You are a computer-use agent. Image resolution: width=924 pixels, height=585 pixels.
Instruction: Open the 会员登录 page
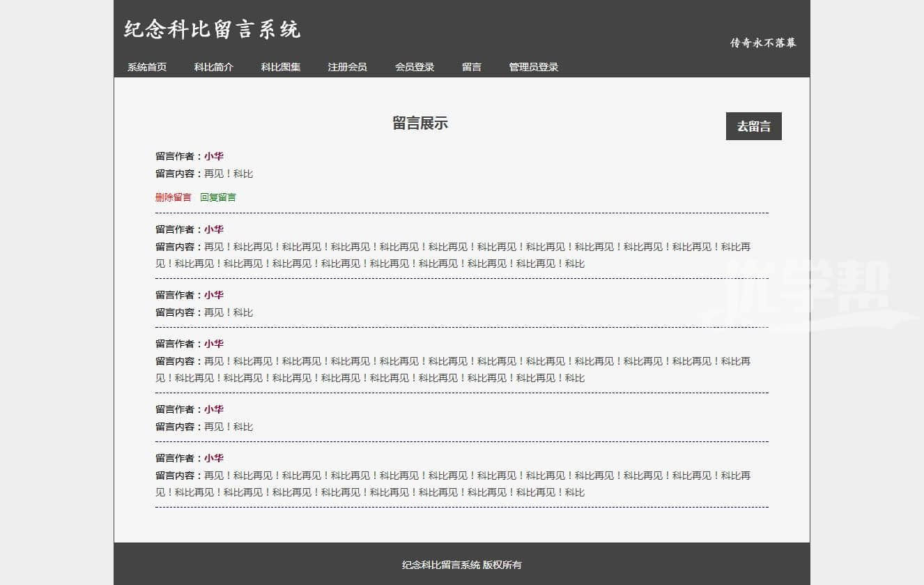(x=415, y=67)
